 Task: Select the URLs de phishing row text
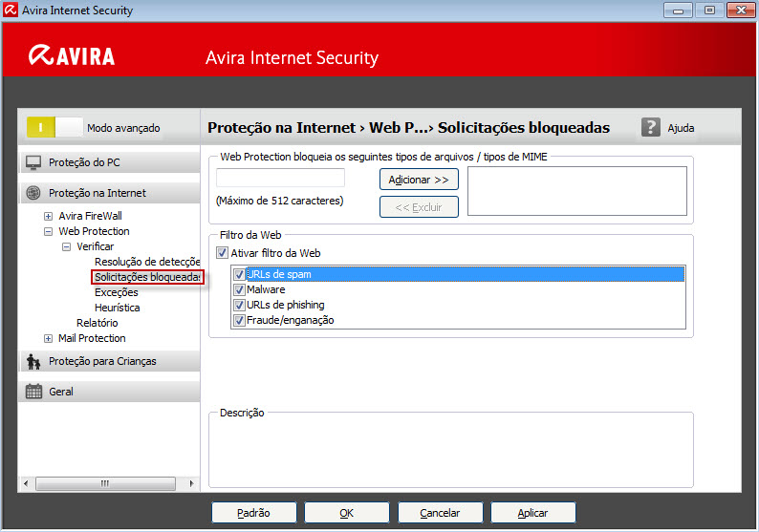click(x=286, y=306)
